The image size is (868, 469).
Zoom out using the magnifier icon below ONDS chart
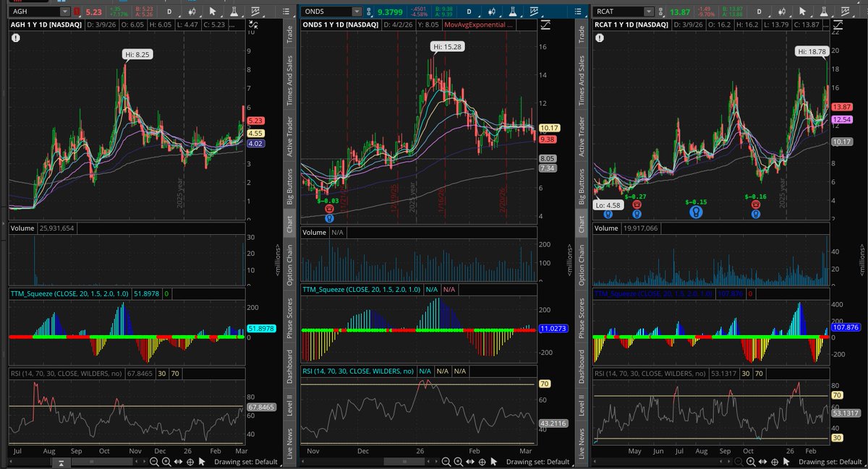click(447, 462)
